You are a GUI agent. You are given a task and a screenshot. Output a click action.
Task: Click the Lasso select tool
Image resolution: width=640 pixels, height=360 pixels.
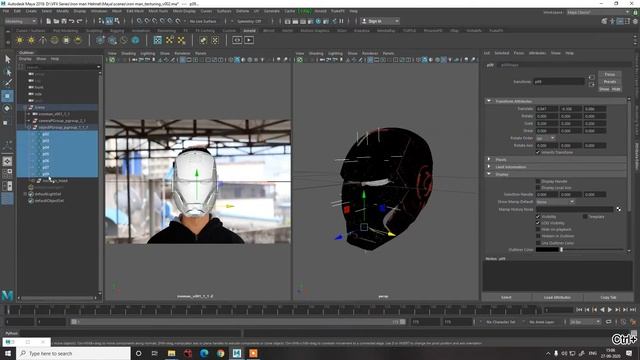[x=8, y=72]
